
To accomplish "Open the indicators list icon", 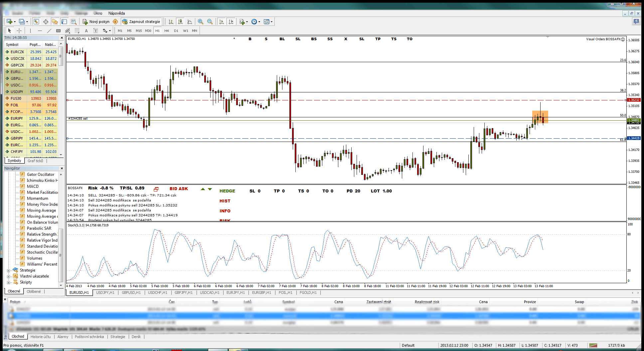I will point(242,22).
